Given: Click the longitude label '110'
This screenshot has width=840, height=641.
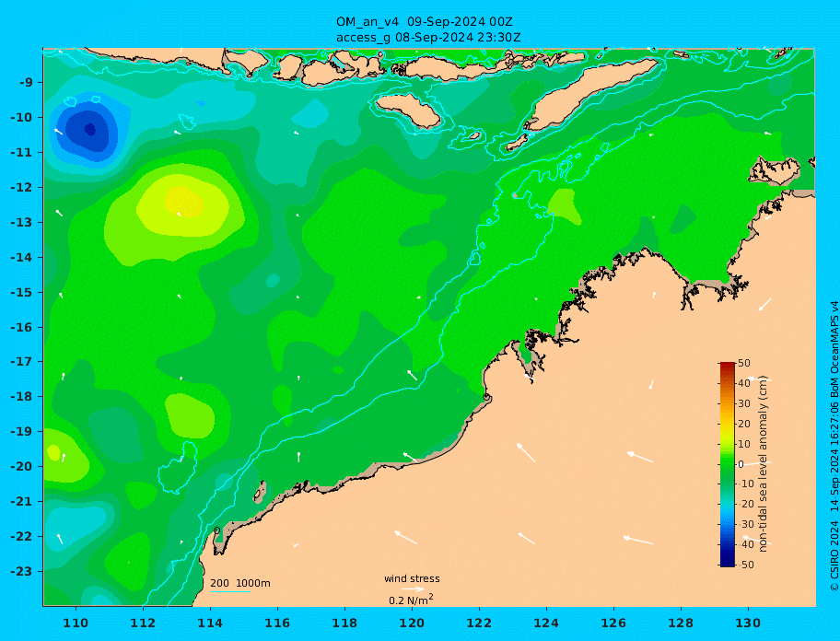Looking at the screenshot, I should coord(76,623).
